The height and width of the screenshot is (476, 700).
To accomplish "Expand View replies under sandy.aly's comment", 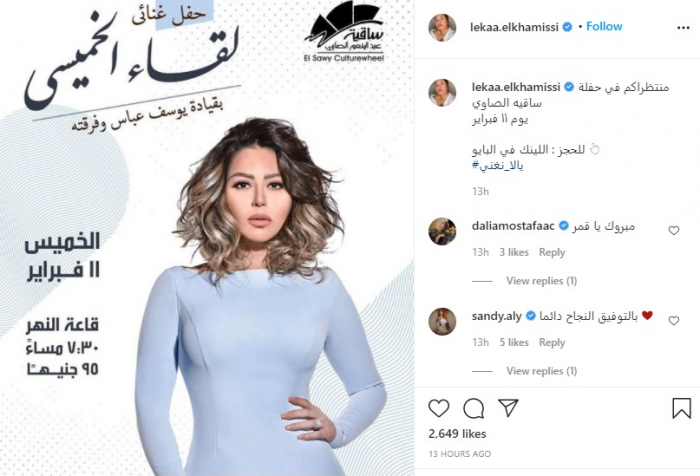I will click(x=541, y=371).
